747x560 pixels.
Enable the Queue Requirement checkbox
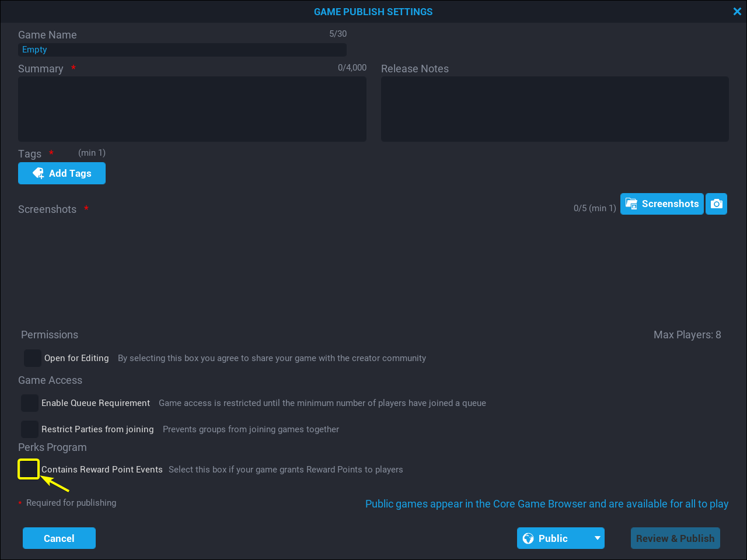tap(29, 402)
